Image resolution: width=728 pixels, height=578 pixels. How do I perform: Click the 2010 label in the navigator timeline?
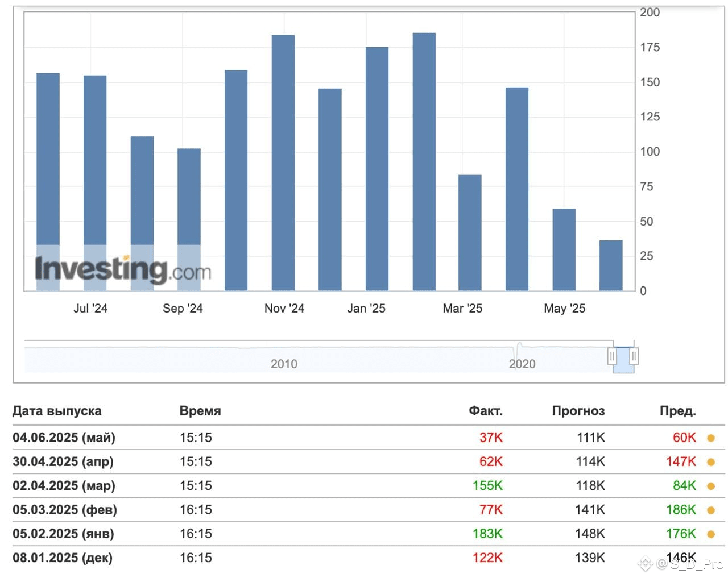coord(284,364)
